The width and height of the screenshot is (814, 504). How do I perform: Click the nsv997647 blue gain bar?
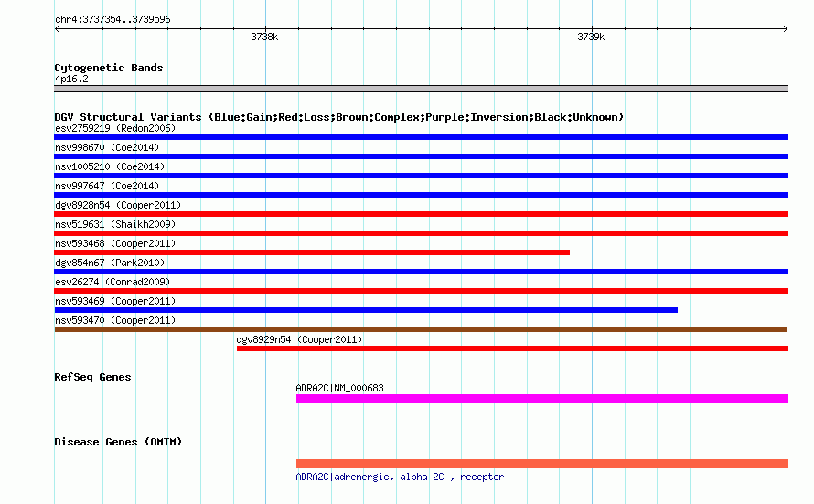pyautogui.click(x=421, y=195)
